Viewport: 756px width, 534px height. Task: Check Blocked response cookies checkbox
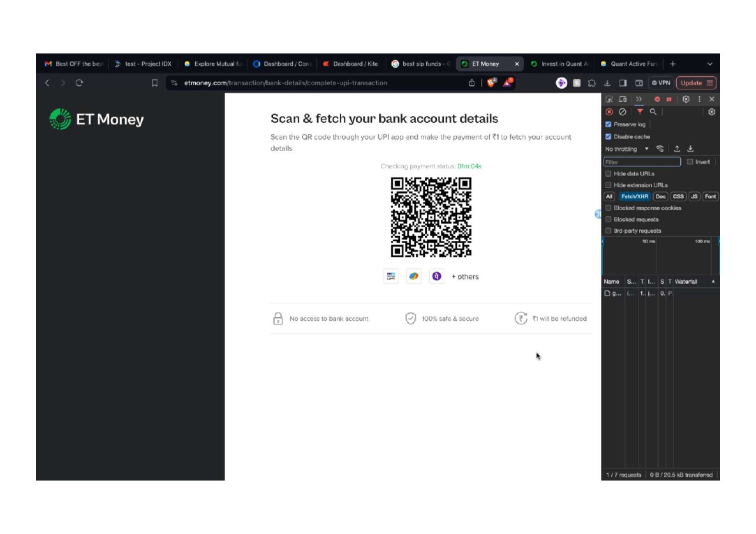(x=608, y=208)
